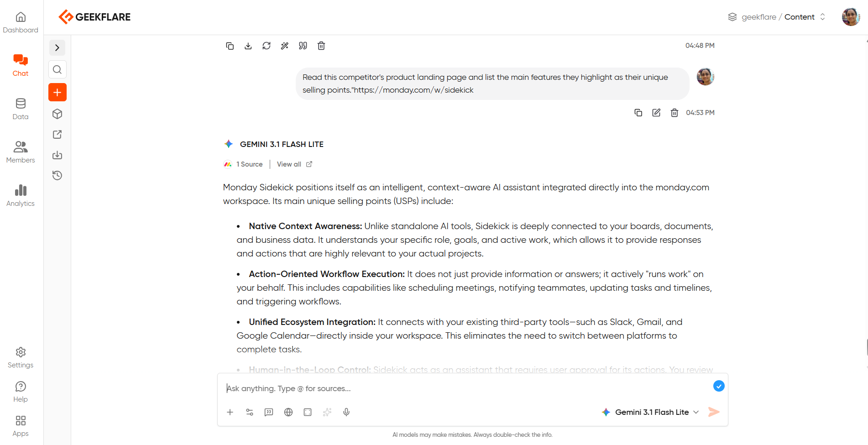This screenshot has width=868, height=445.
Task: Click the GEMINI 3.1 FLASH LITE response header
Action: [x=282, y=144]
